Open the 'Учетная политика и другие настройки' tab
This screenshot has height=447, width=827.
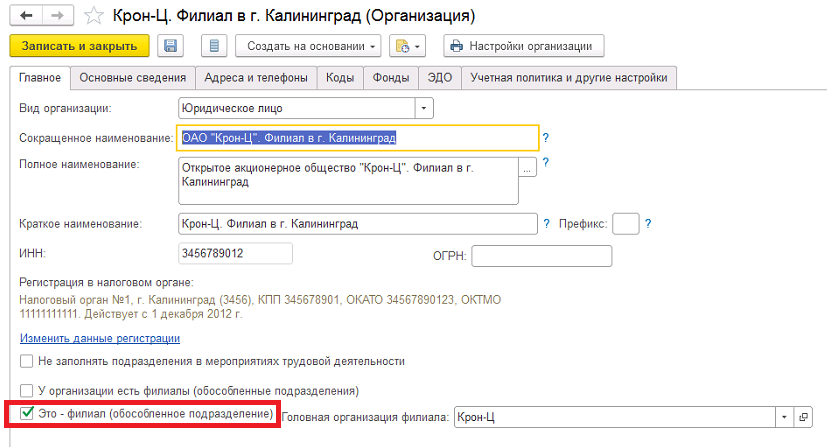click(569, 77)
